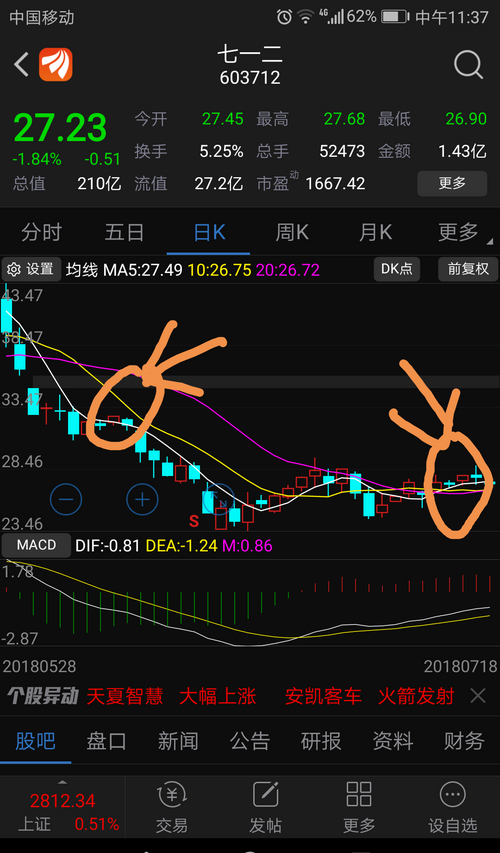The image size is (500, 853).
Task: Tap the 上证 index value 2812.34
Action: point(63,801)
